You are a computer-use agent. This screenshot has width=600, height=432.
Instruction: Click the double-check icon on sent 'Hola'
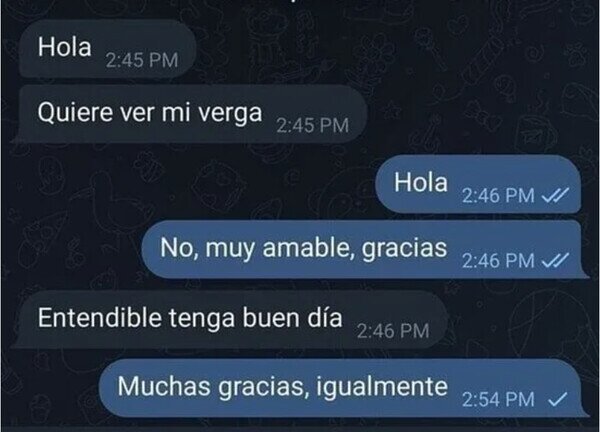coord(555,196)
